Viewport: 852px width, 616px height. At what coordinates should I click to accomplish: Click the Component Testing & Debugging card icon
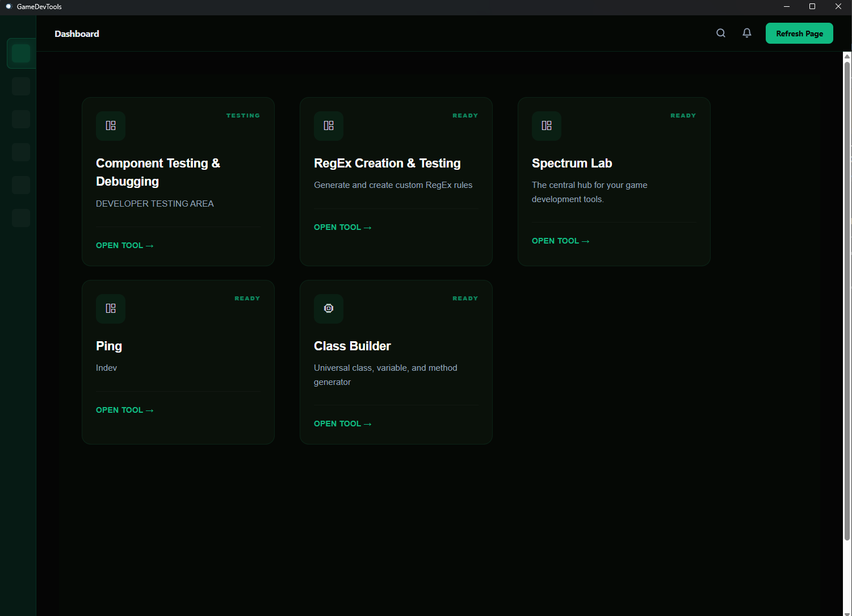(x=111, y=125)
